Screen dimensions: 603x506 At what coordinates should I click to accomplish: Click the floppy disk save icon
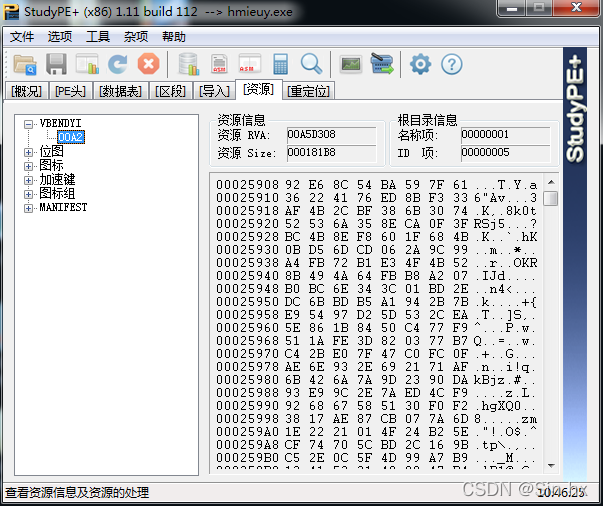click(x=57, y=64)
